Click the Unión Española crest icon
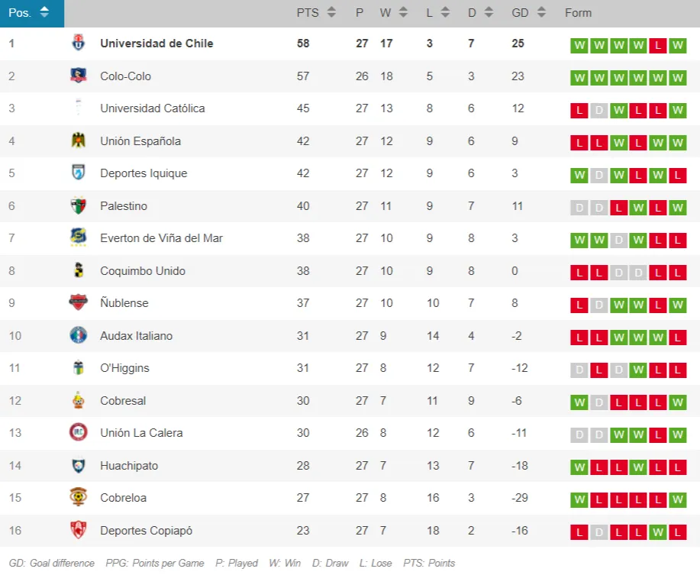 coord(78,141)
